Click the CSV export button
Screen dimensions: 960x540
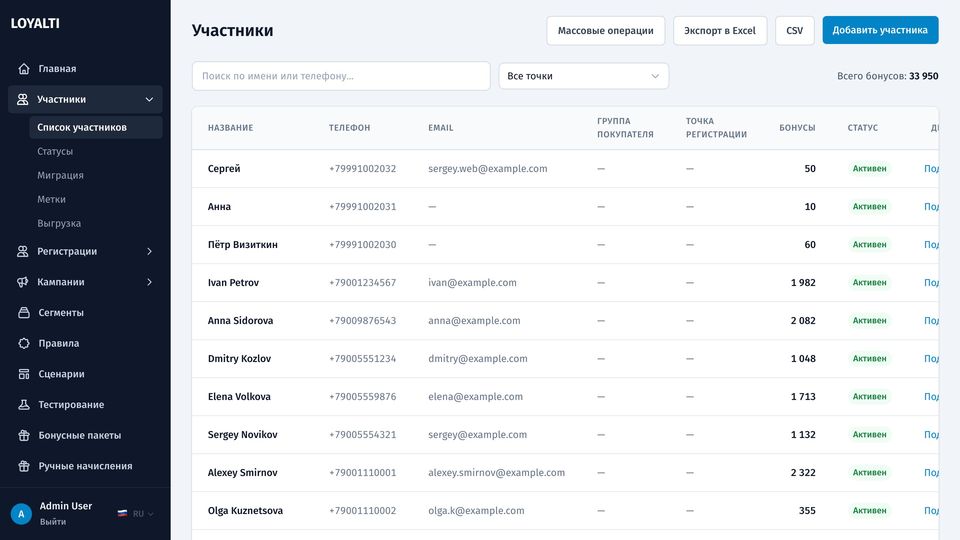point(795,31)
